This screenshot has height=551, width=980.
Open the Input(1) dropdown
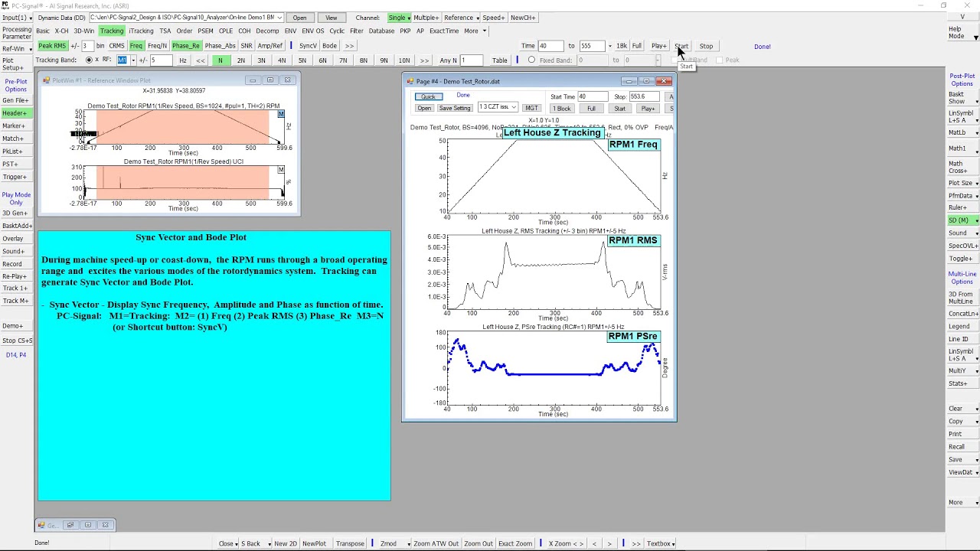point(17,18)
